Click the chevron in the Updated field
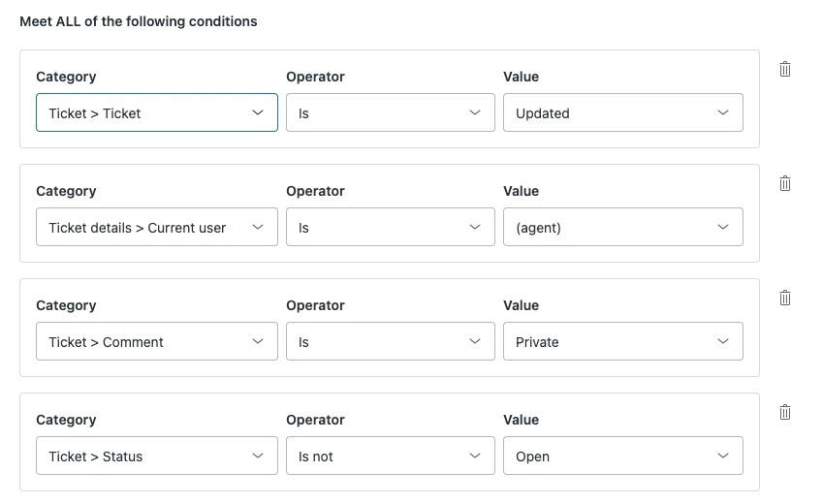823x504 pixels. [x=723, y=112]
